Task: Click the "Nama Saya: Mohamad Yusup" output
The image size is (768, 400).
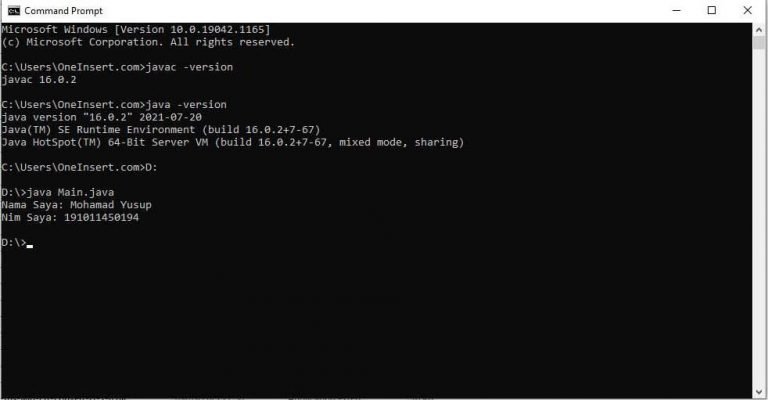Action: point(76,205)
